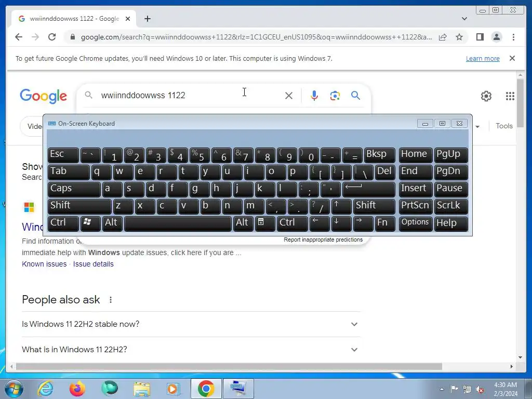Tap the Esc key on the keyboard
This screenshot has height=399, width=532.
click(x=63, y=155)
